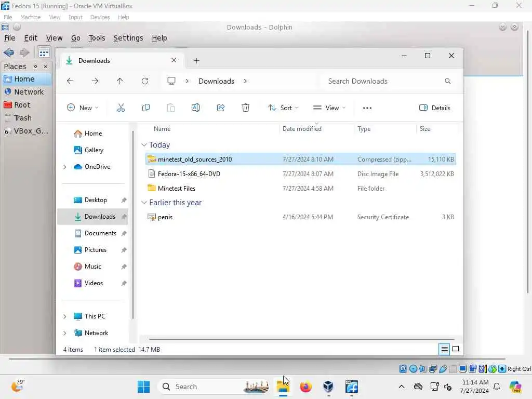Select the Minetest Files folder

coord(301,189)
